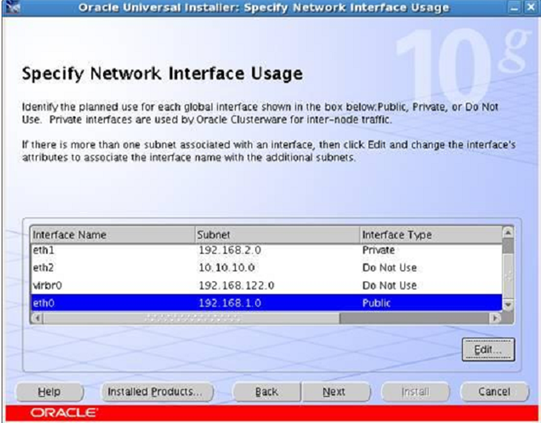Go Back to previous installer step

pos(267,392)
